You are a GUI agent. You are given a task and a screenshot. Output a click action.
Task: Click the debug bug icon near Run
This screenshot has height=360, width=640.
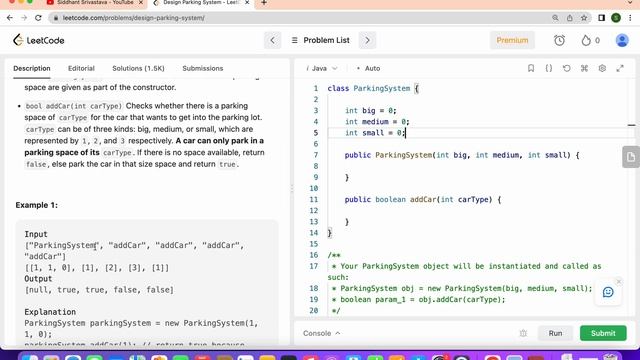(x=523, y=333)
